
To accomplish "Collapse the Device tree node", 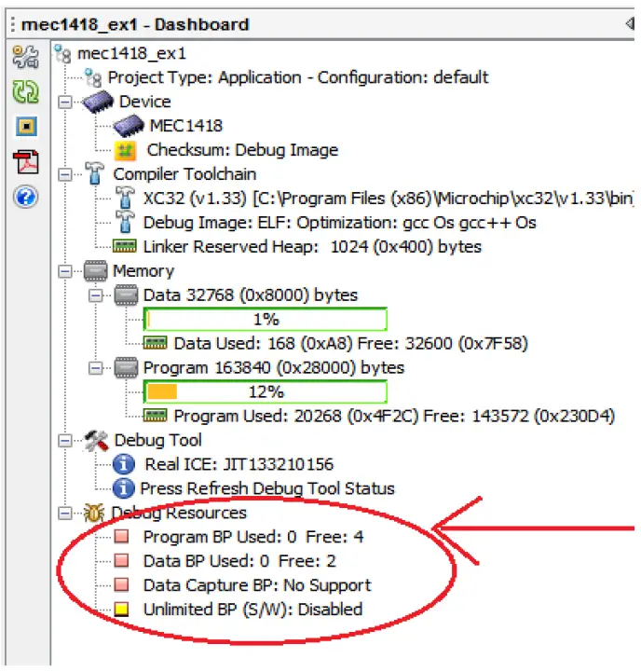I will point(64,103).
